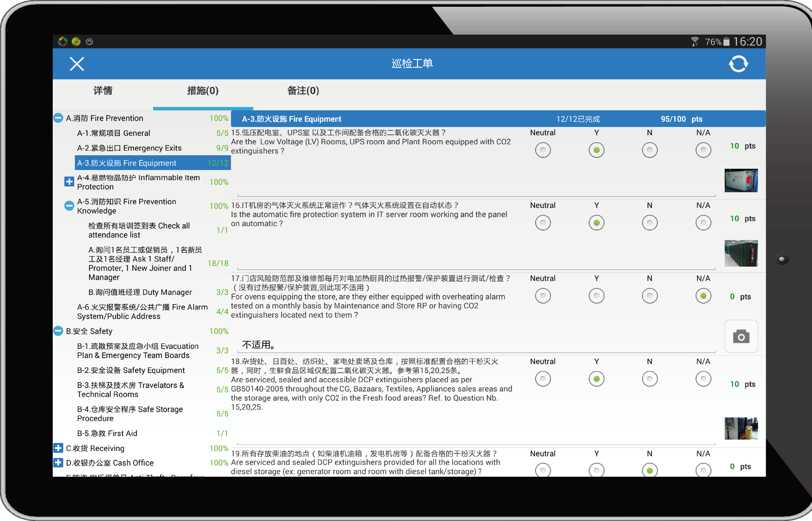812x521 pixels.
Task: Collapse the B.安全 Safety section
Action: pos(58,331)
